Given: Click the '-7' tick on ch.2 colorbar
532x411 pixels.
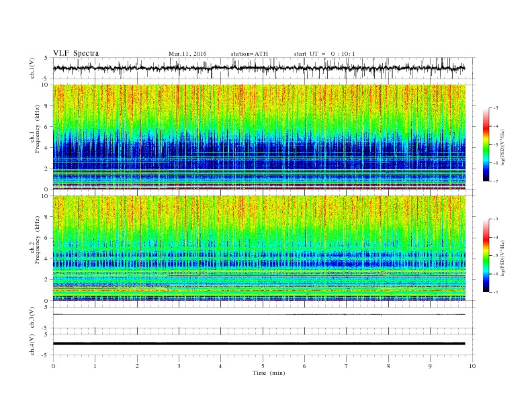Looking at the screenshot, I should click(496, 292).
